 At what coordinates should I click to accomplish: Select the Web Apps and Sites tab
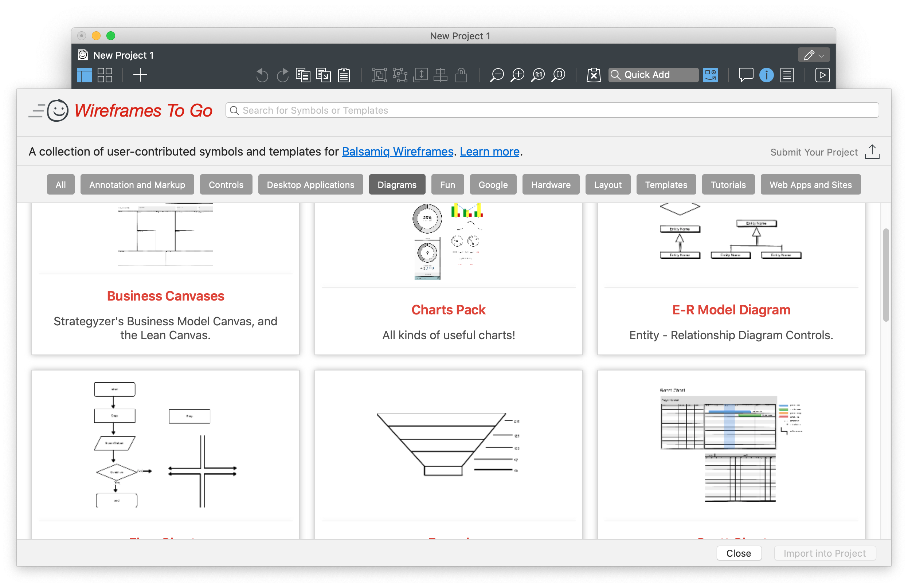(810, 185)
